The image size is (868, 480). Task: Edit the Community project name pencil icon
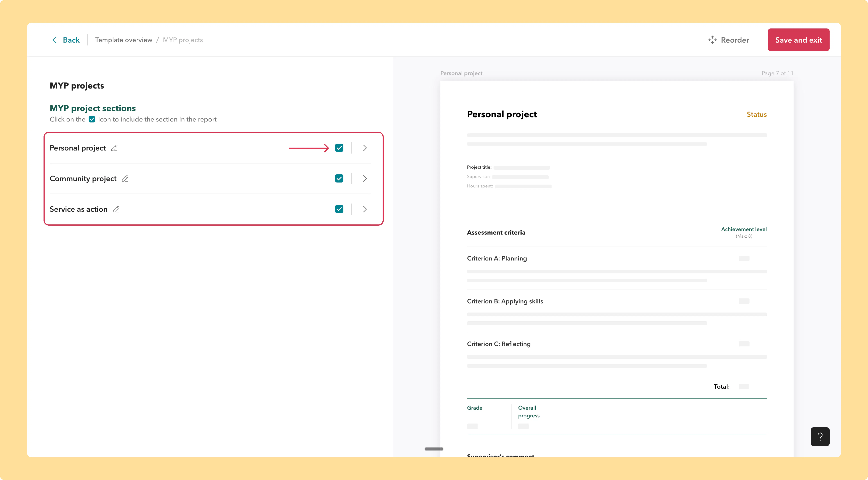pos(125,179)
